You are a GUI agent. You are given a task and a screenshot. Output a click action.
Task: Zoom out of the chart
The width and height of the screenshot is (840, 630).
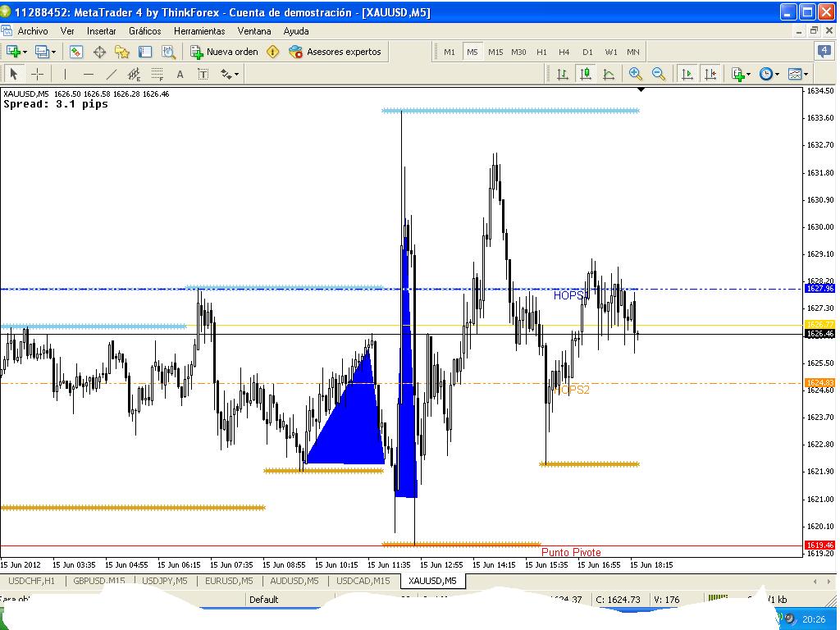(x=659, y=74)
